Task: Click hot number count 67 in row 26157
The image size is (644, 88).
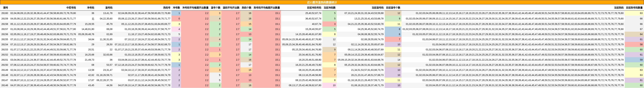Action: 634,29
